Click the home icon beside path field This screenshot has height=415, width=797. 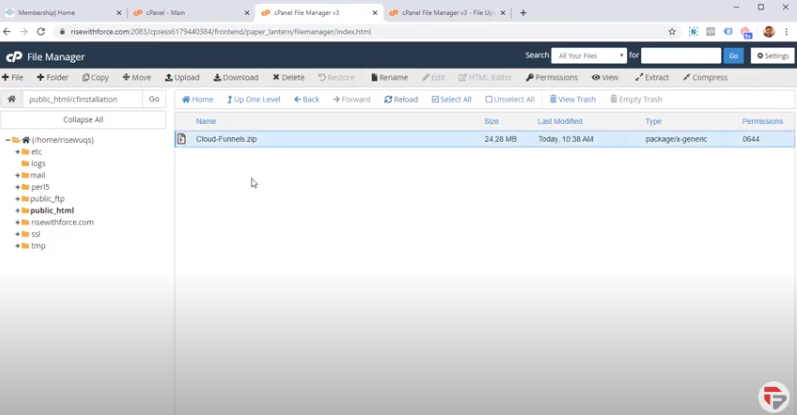(11, 99)
